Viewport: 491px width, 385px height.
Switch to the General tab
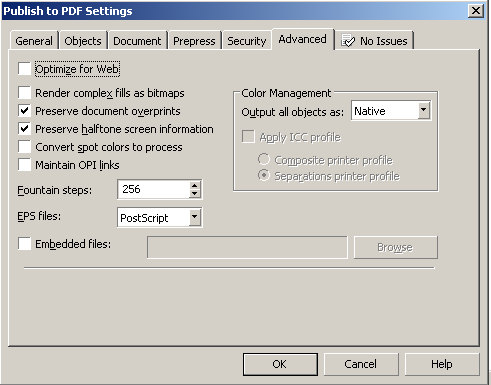point(34,41)
